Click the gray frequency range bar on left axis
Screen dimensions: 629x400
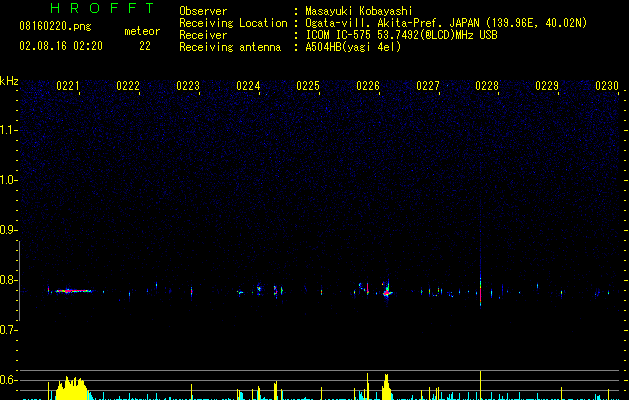[19, 281]
